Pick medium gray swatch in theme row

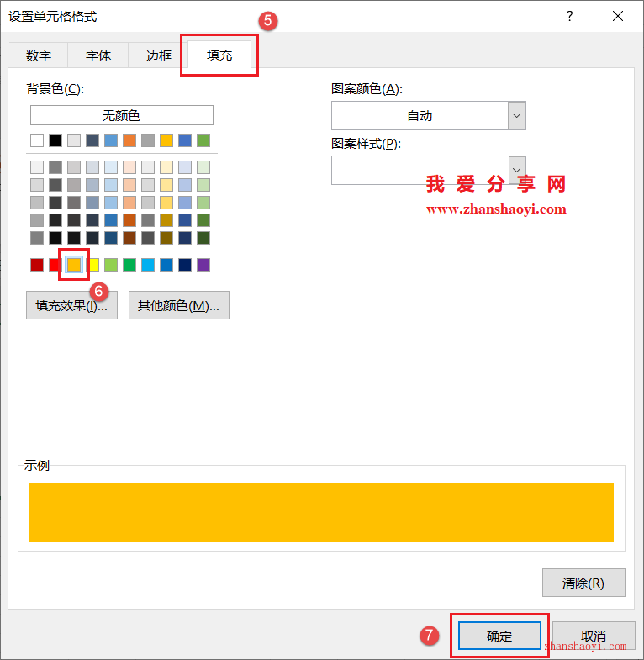(148, 140)
